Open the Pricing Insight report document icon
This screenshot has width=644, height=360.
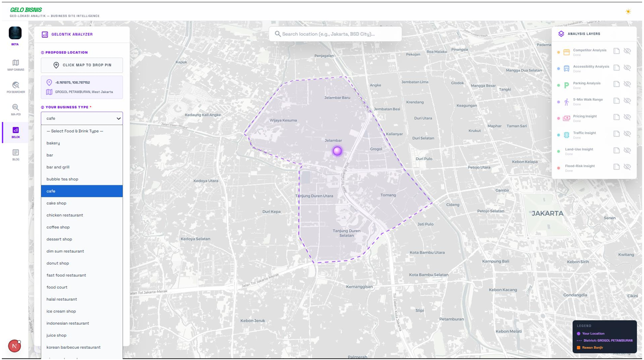pyautogui.click(x=617, y=117)
